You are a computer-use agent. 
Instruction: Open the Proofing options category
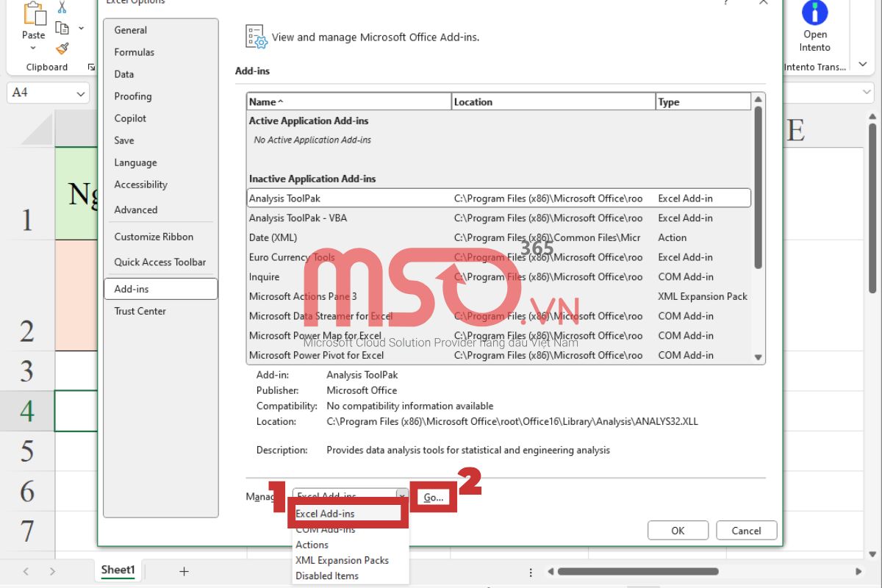click(161, 96)
